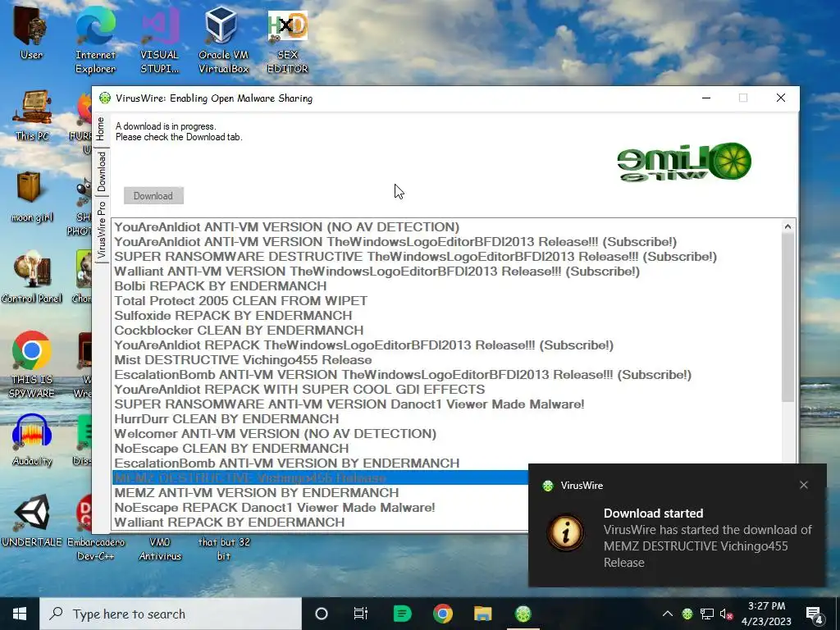Click the malware list scrollbar thumb
The image size is (840, 630).
click(x=787, y=317)
